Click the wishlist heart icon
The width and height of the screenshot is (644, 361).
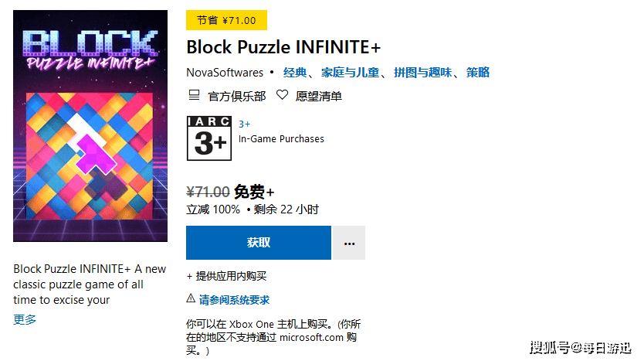282,95
